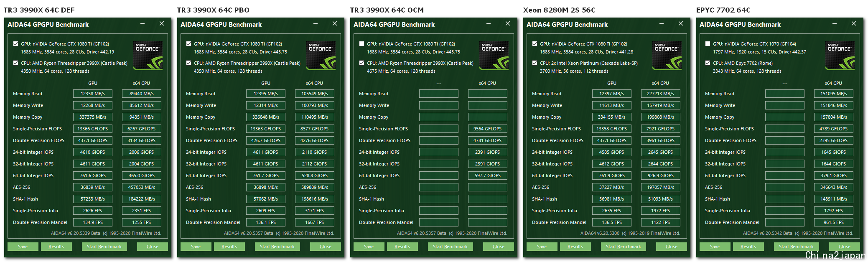The width and height of the screenshot is (868, 262).
Task: Select the 457053 MB/s AES-256 CPU value
Action: point(142,187)
